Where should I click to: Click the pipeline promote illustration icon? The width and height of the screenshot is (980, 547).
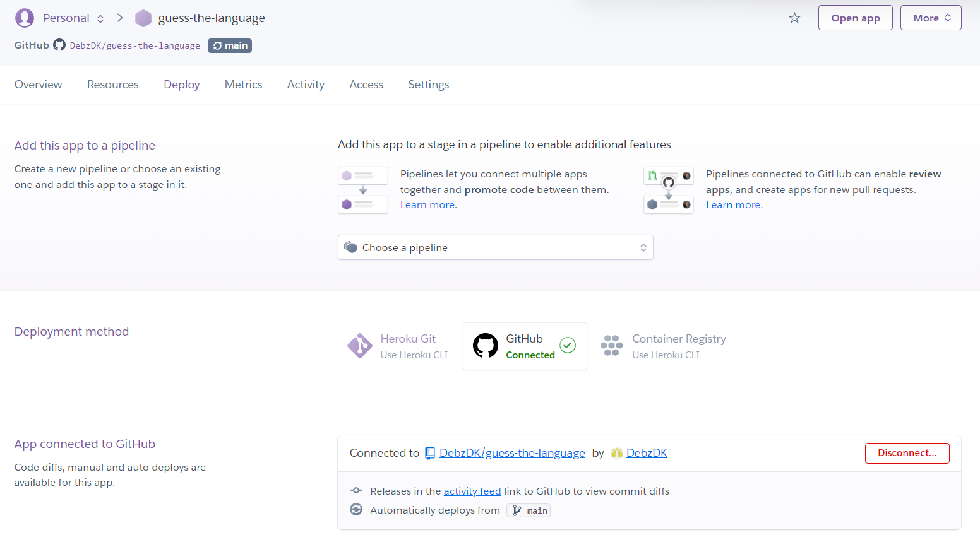click(x=363, y=190)
